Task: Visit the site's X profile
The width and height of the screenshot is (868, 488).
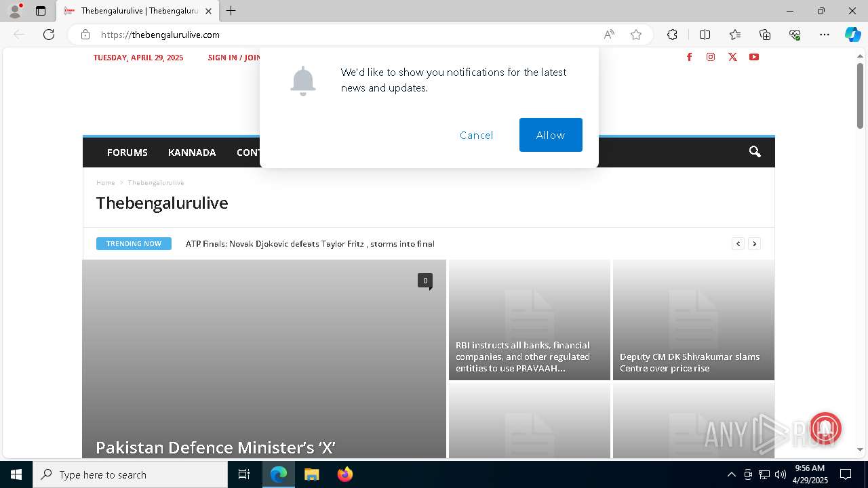Action: tap(732, 57)
